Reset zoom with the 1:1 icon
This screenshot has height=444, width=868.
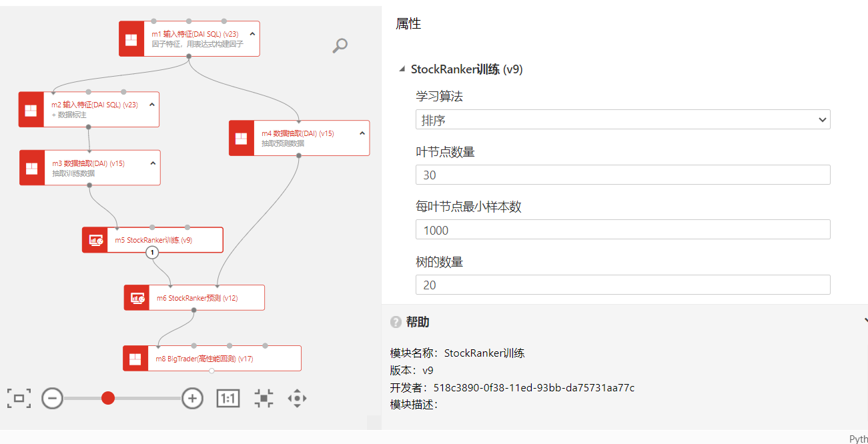pos(228,399)
